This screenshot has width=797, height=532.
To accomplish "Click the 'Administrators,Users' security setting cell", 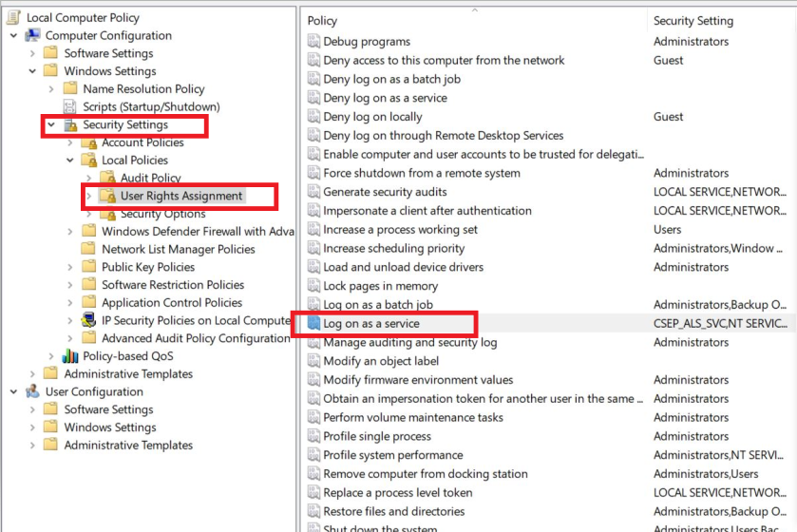I will (706, 473).
